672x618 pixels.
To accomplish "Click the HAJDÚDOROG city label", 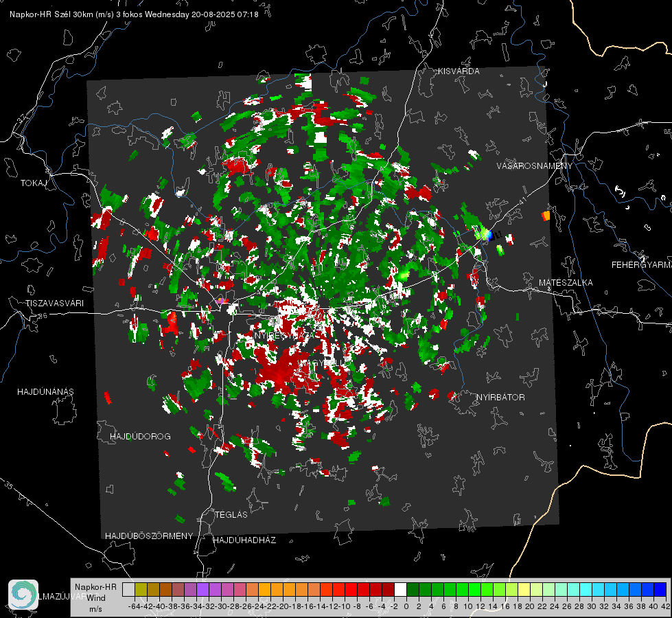I will click(x=140, y=437).
